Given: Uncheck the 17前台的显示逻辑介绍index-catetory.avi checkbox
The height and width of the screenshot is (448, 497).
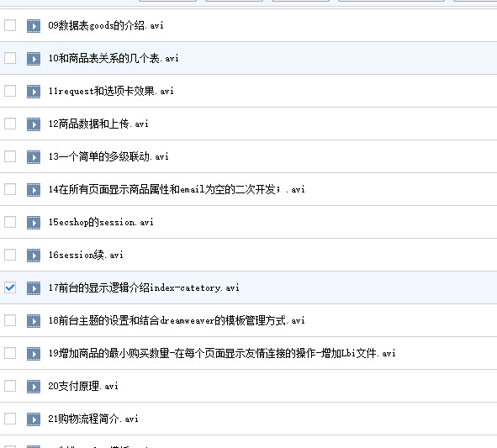Looking at the screenshot, I should pos(10,287).
